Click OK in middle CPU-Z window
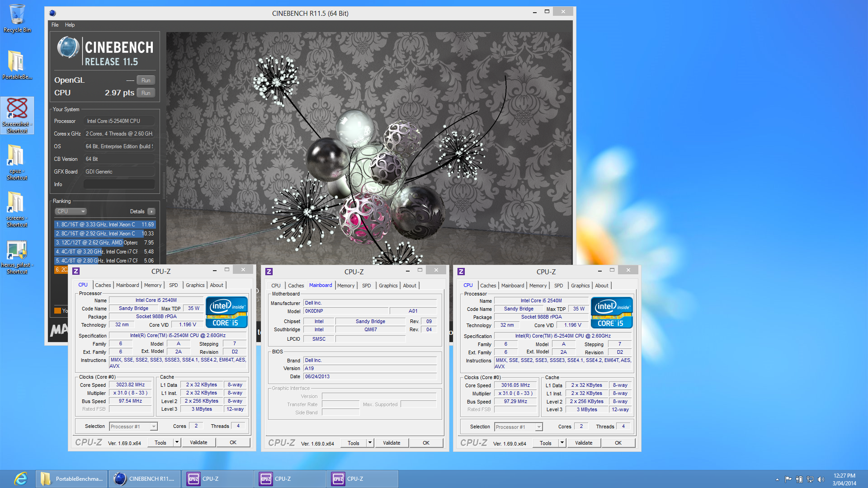Image resolution: width=868 pixels, height=488 pixels. [426, 443]
